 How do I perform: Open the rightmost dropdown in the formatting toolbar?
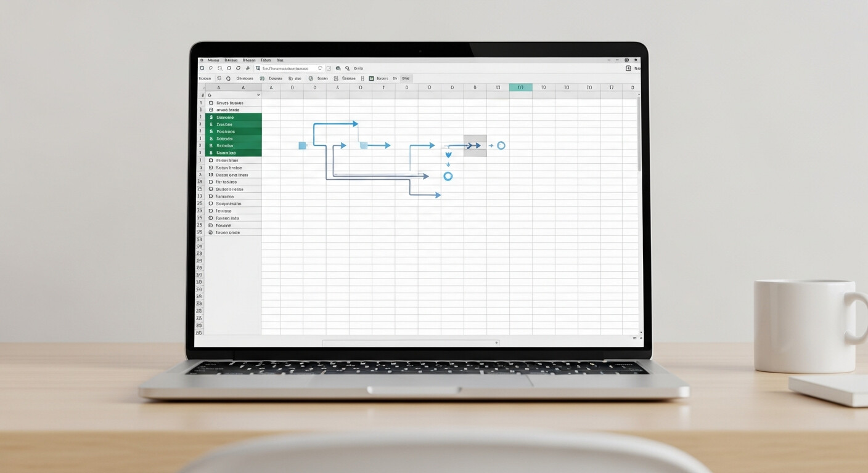[406, 78]
